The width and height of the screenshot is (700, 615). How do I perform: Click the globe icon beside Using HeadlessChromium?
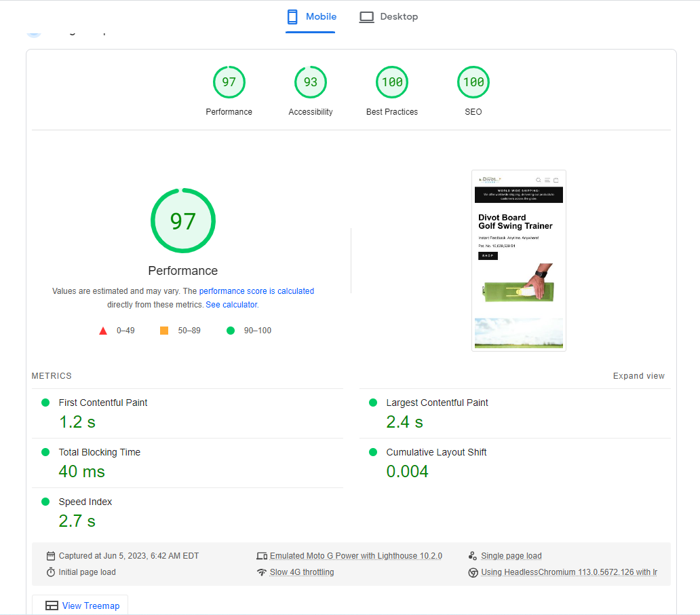pos(473,572)
